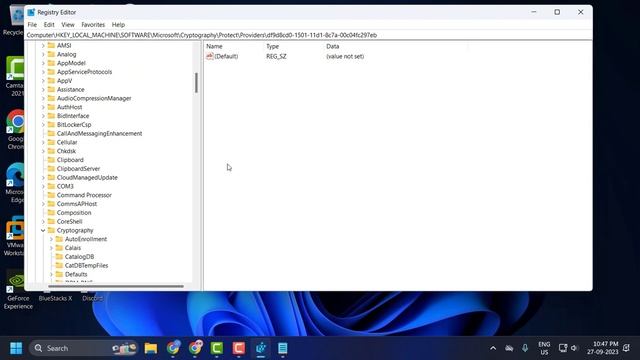Open File Explorer from taskbar

(151, 348)
